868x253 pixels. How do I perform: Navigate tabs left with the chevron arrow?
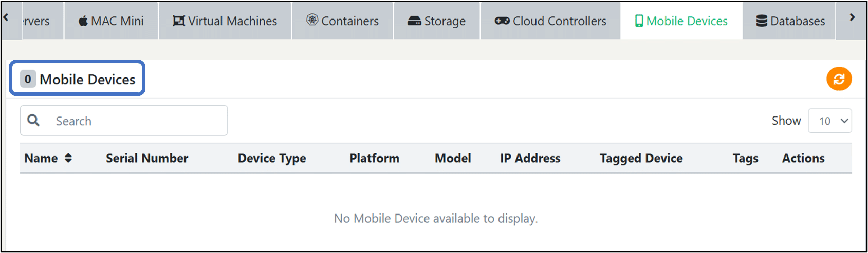pyautogui.click(x=6, y=17)
